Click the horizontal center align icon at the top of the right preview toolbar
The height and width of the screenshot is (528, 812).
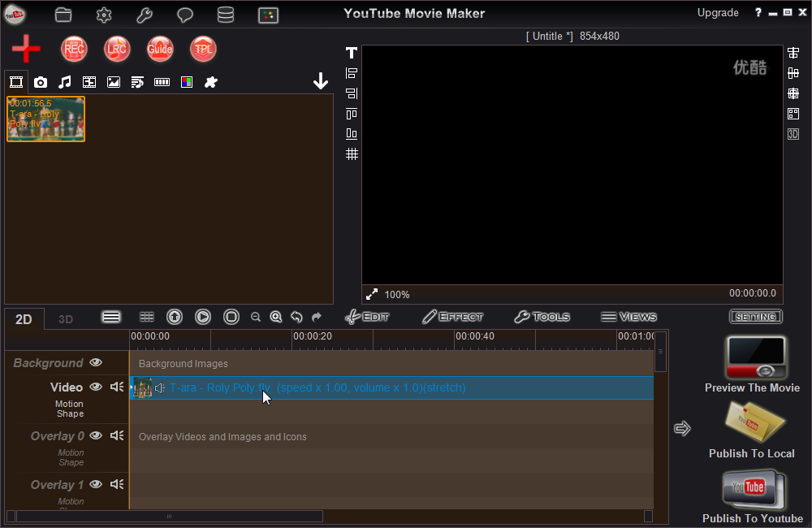click(793, 53)
